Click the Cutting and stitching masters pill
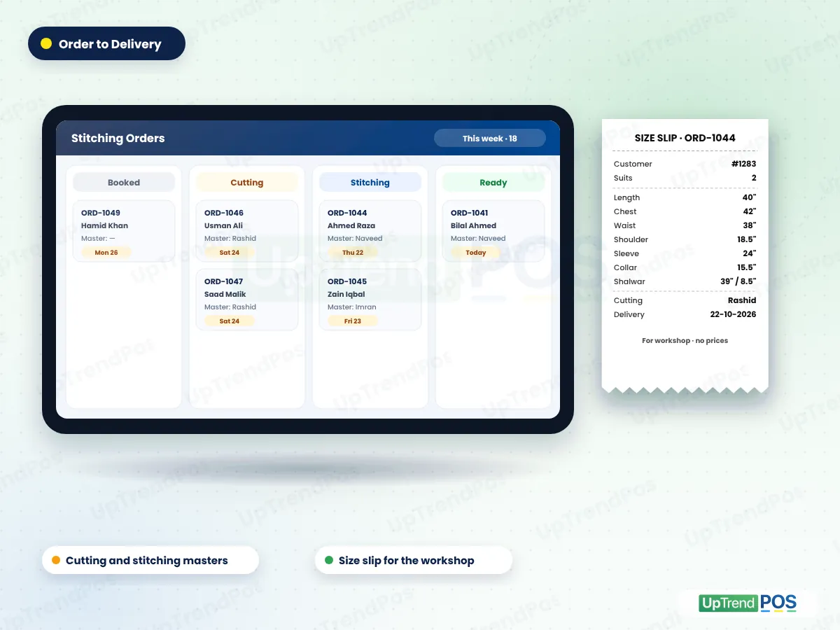840x630 pixels. coord(150,561)
